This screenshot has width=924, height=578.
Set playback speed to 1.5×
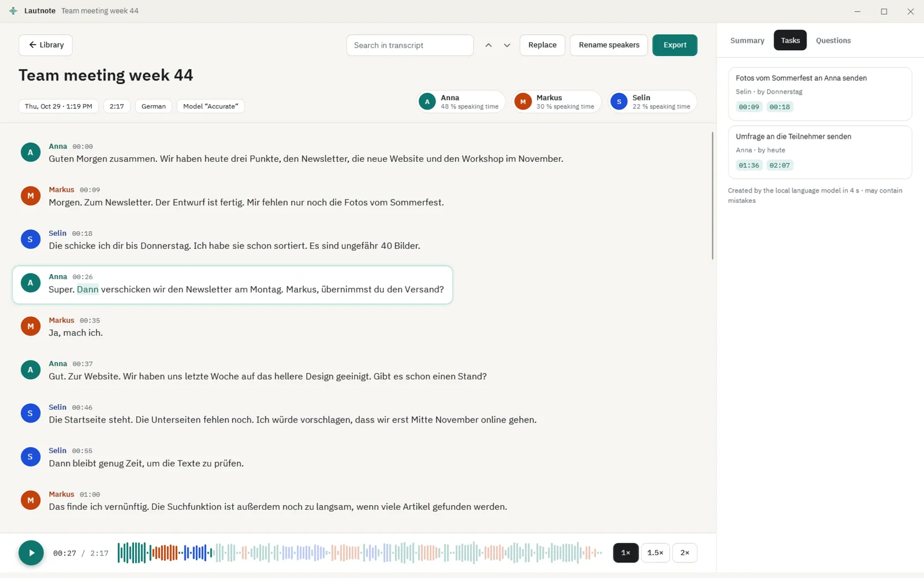coord(655,553)
